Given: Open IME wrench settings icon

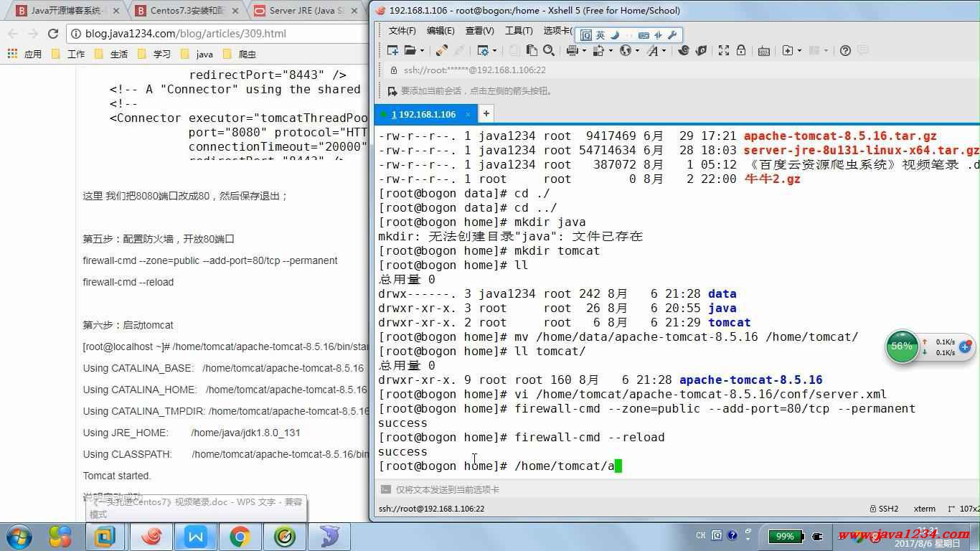Looking at the screenshot, I should coord(672,35).
